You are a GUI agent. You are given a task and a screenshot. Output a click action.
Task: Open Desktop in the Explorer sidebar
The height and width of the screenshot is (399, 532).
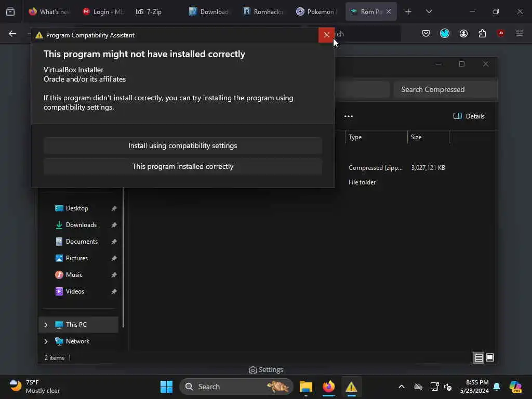click(x=77, y=208)
